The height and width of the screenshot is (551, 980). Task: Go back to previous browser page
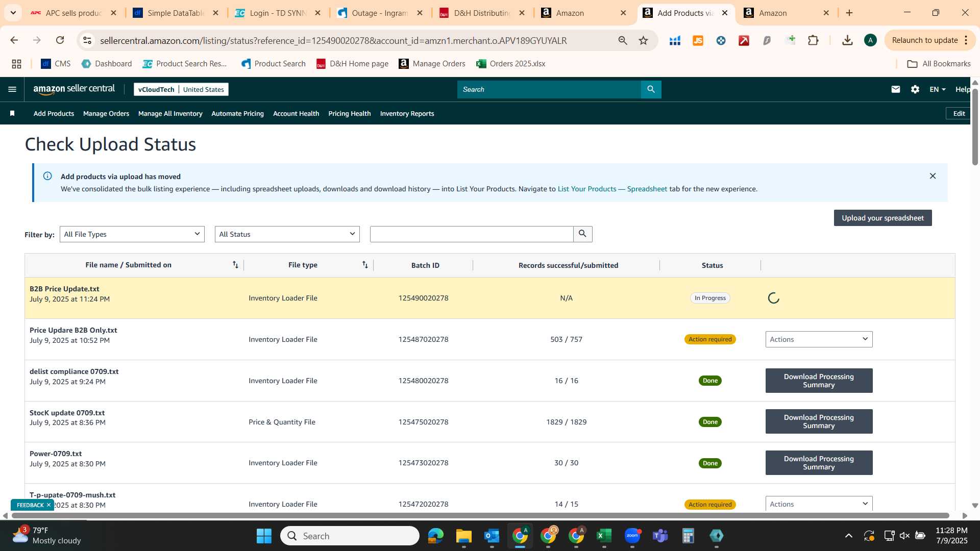click(14, 40)
